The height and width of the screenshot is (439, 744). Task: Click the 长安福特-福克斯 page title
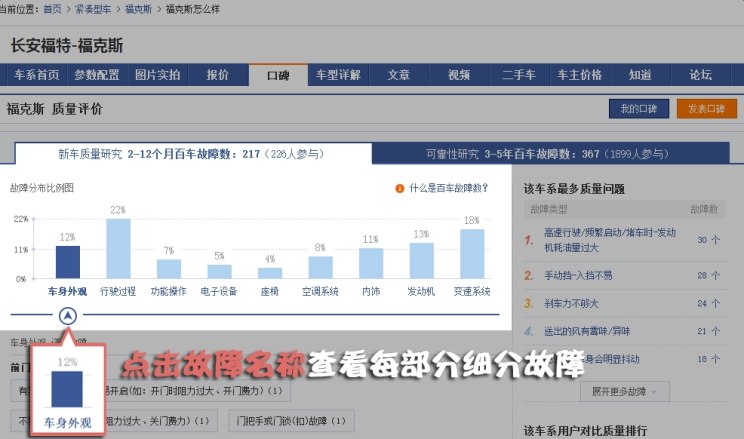(x=67, y=46)
